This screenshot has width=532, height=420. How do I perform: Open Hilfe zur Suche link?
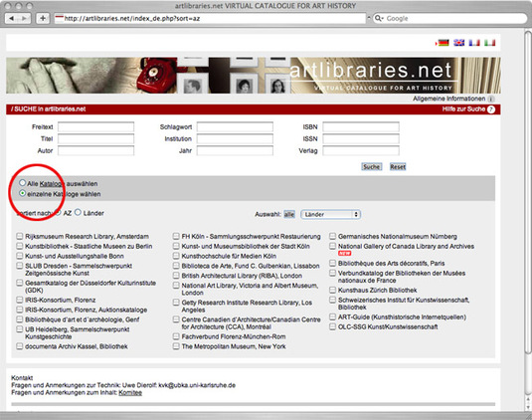pos(463,109)
